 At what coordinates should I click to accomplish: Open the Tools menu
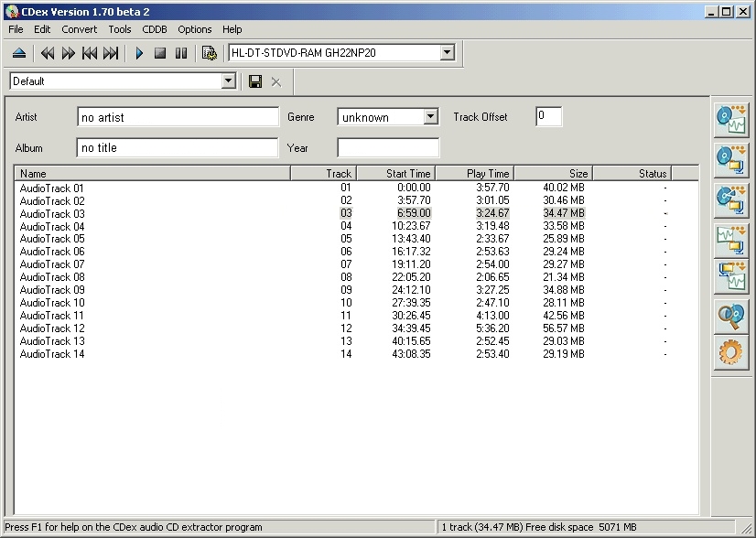tap(120, 29)
